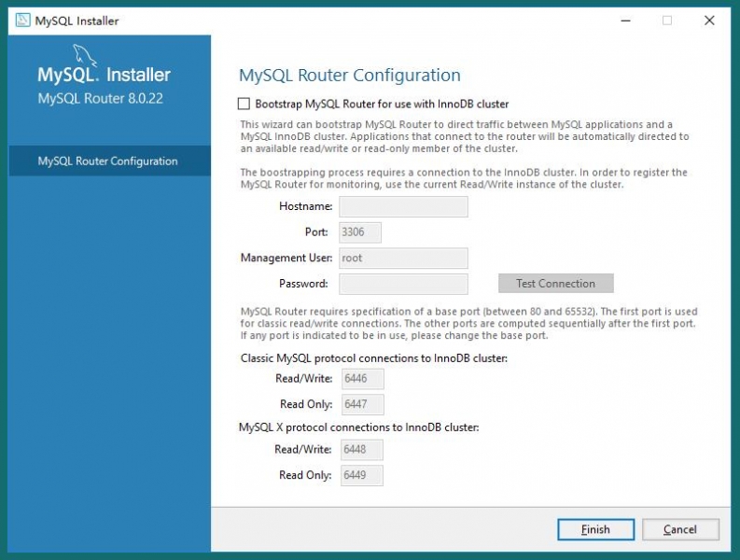Viewport: 740px width, 560px height.
Task: Click the disabled maximize window button
Action: [666, 21]
